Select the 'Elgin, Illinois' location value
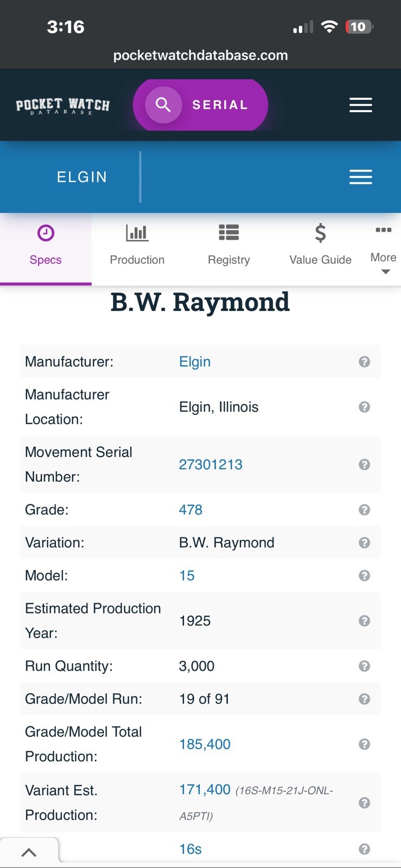This screenshot has width=401, height=868. 219,407
